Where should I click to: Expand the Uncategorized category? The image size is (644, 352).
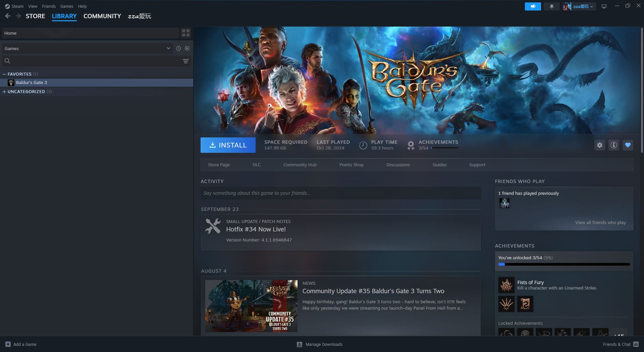coord(5,92)
